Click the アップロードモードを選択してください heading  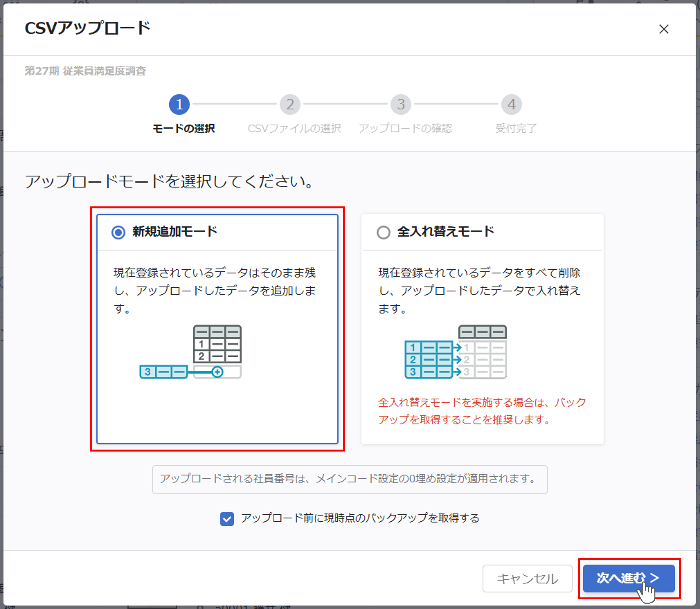tap(169, 181)
